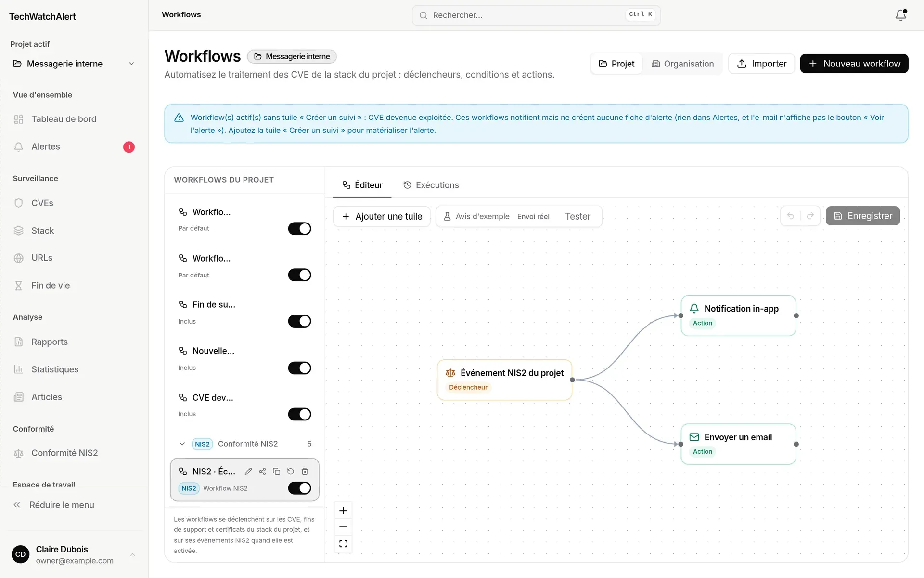Collapse sidebar with Réduire le menu
924x578 pixels.
click(x=74, y=505)
